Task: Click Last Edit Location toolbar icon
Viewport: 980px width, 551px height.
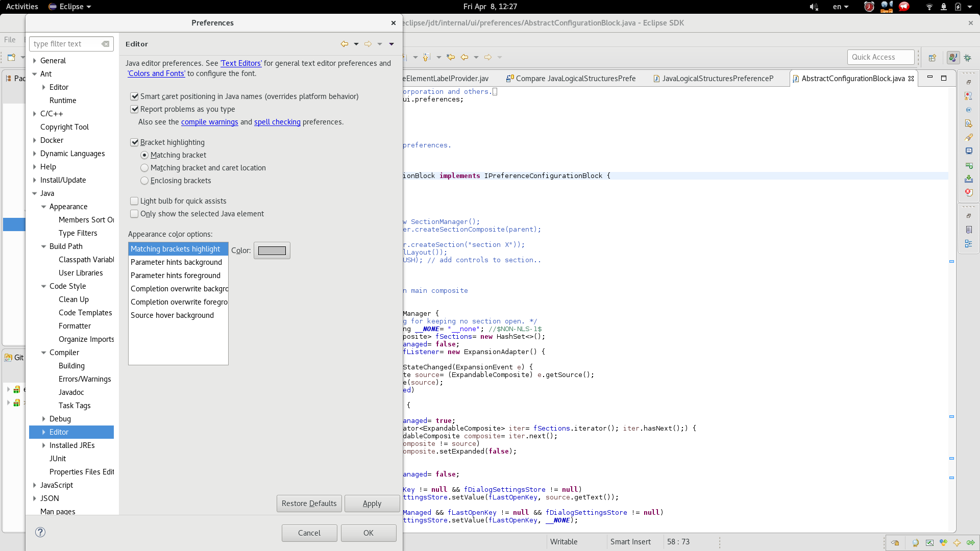Action: click(451, 57)
